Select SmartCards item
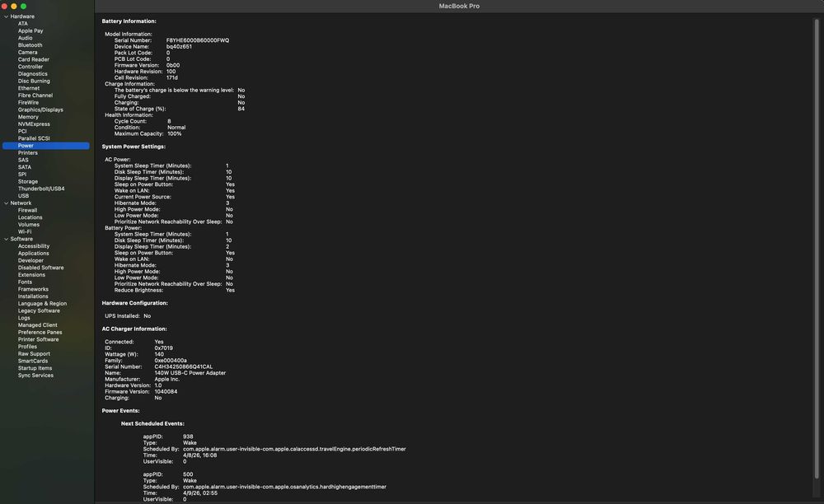Image resolution: width=824 pixels, height=504 pixels. (x=33, y=361)
